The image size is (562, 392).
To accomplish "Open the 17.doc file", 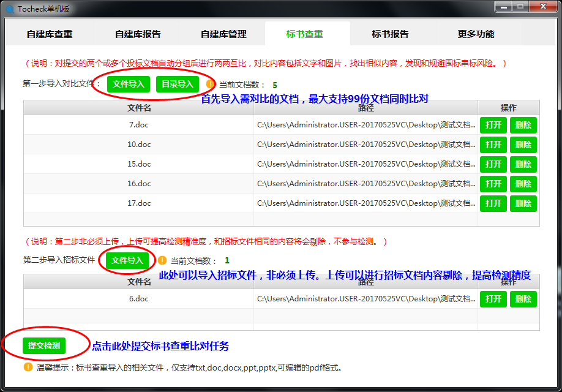I will [493, 203].
